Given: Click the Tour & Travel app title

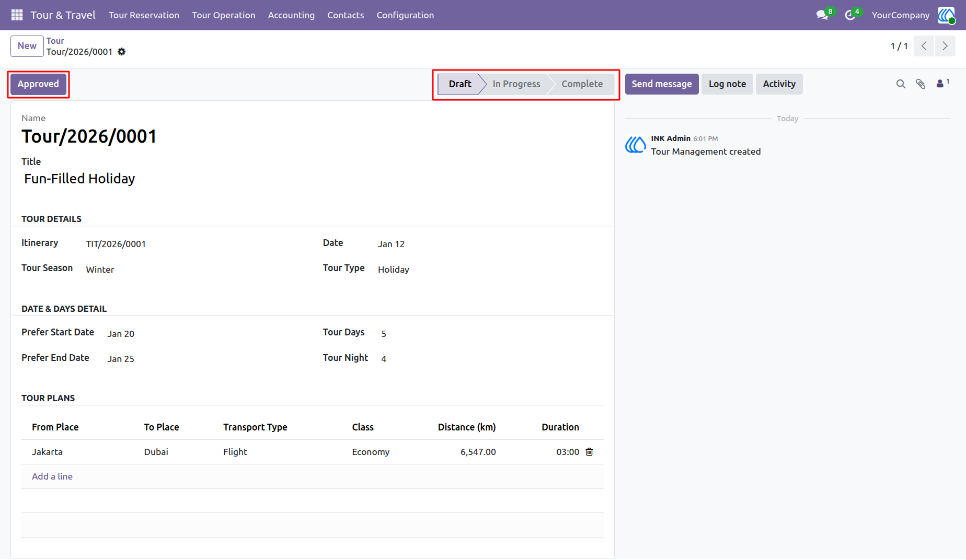Looking at the screenshot, I should (63, 15).
